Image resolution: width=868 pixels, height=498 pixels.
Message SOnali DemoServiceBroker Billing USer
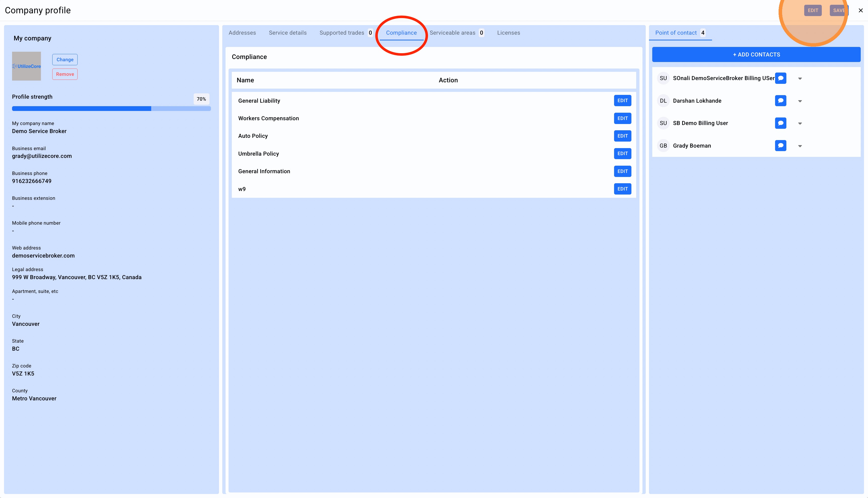pyautogui.click(x=780, y=78)
